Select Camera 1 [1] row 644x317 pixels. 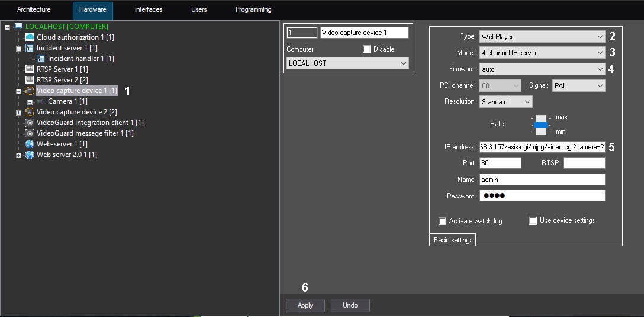(67, 101)
